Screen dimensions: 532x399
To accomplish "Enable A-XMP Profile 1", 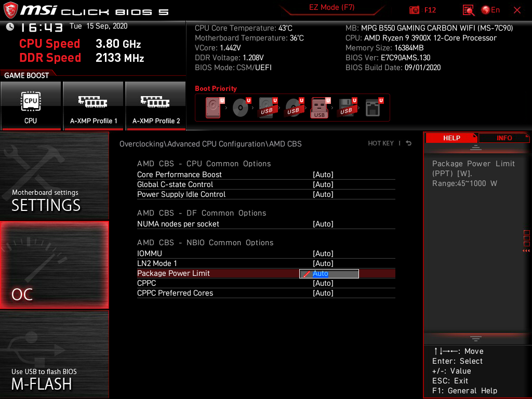I will click(x=94, y=106).
